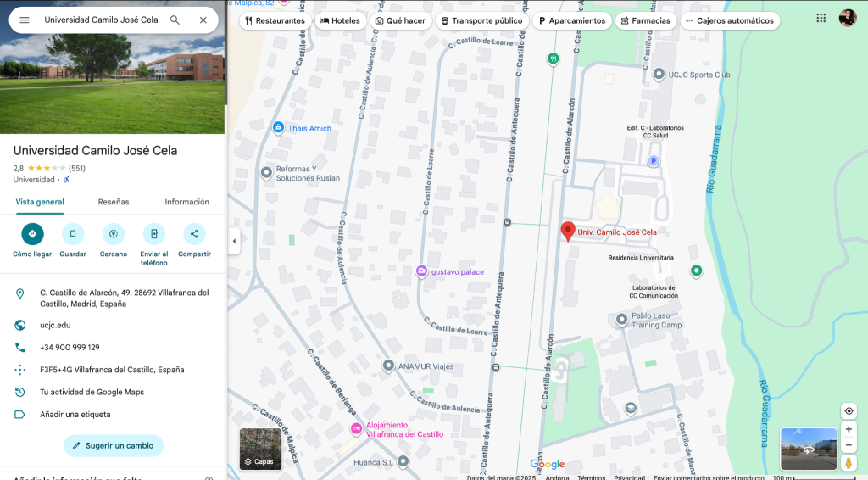Open the Información tab
Viewport: 868px width, 480px height.
click(187, 202)
